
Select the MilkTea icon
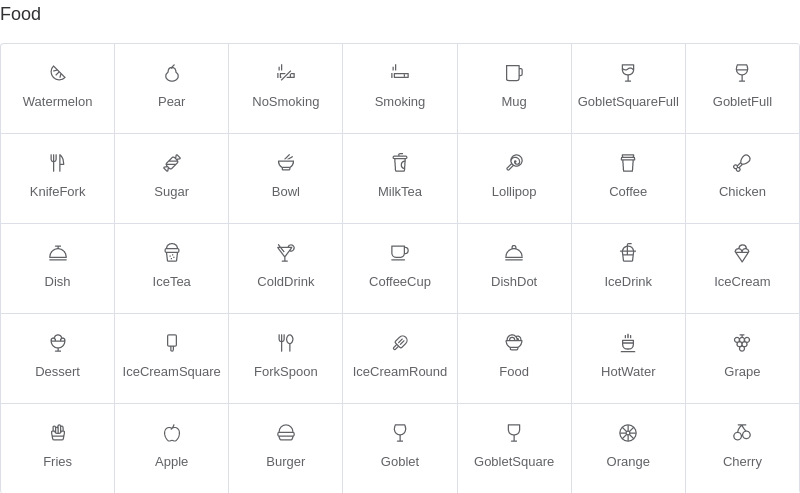[x=400, y=163]
